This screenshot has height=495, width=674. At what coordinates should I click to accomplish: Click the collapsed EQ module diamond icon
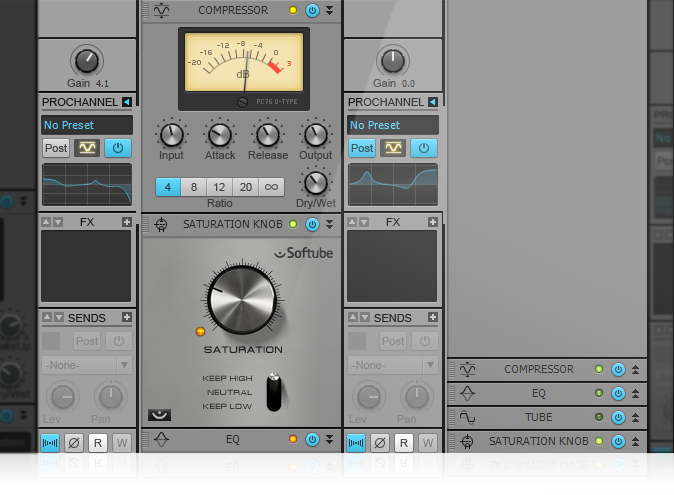[467, 394]
